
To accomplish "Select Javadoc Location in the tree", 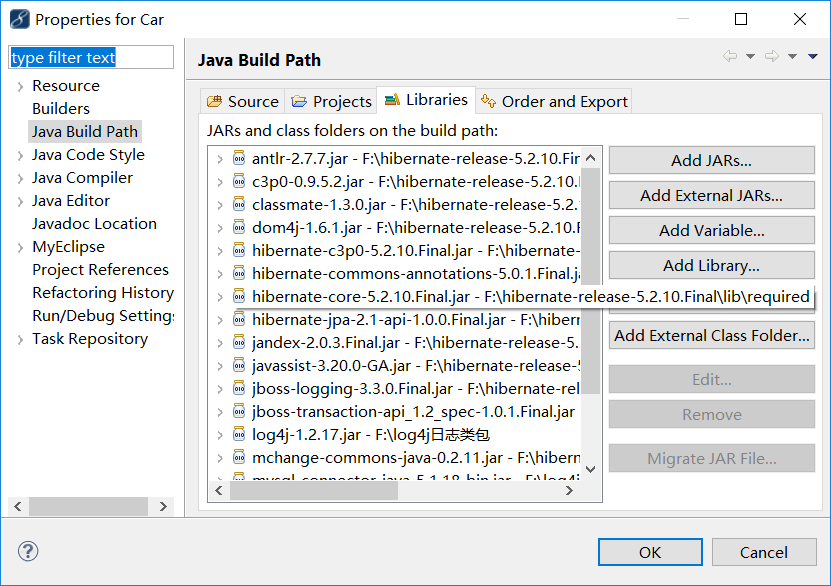I will [94, 224].
